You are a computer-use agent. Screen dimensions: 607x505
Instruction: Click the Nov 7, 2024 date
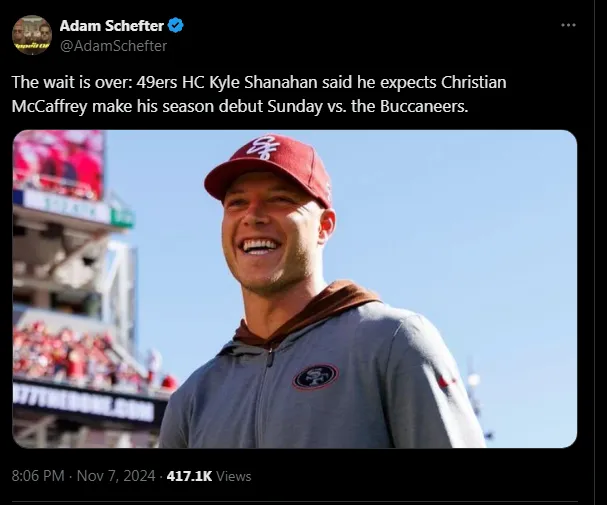pos(117,476)
